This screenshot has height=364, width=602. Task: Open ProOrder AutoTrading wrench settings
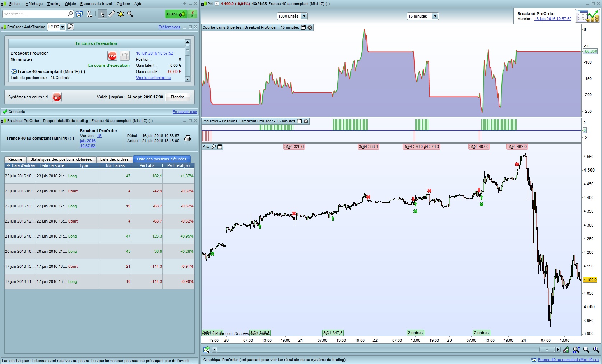click(x=71, y=27)
